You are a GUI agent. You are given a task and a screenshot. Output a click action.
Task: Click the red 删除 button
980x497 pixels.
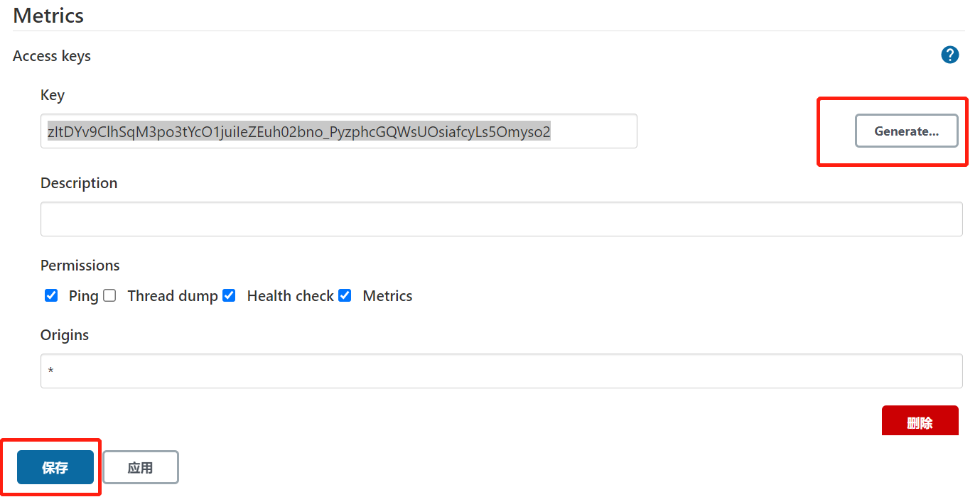coord(920,421)
